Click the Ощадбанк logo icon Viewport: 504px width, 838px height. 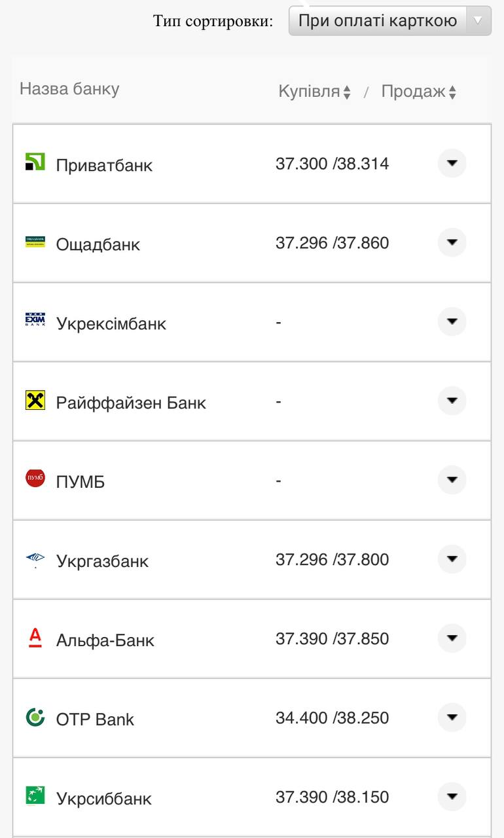point(35,242)
